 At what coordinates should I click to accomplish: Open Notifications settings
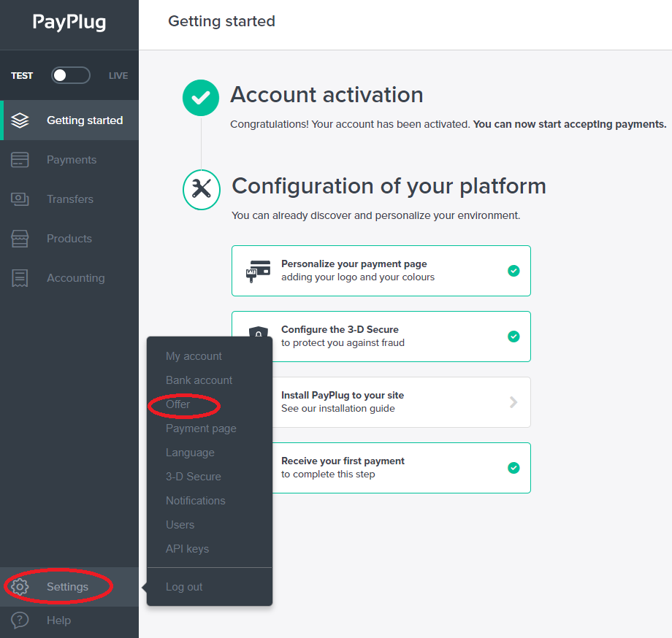[196, 501]
